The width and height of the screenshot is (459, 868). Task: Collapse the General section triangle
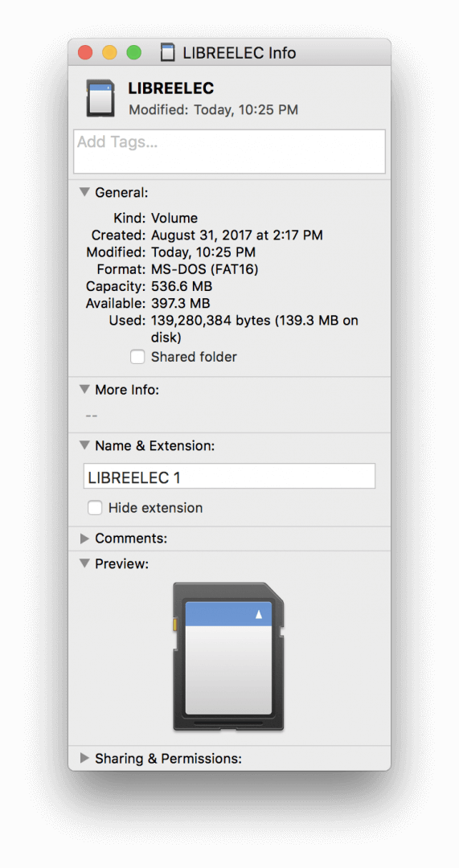coord(84,192)
